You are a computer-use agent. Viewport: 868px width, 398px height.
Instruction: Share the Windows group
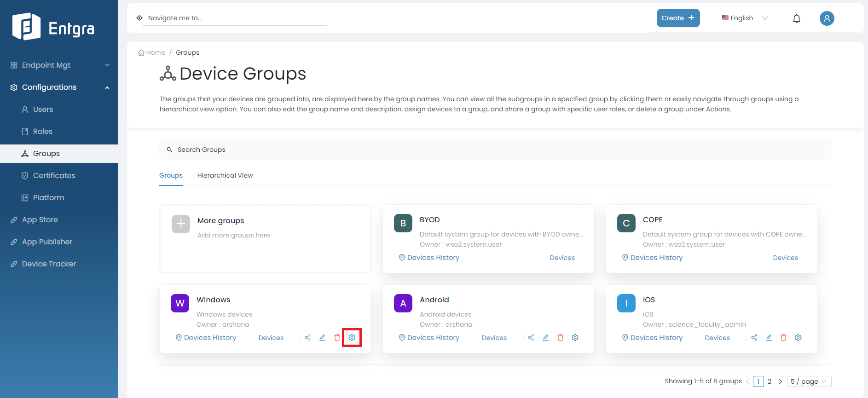click(308, 338)
